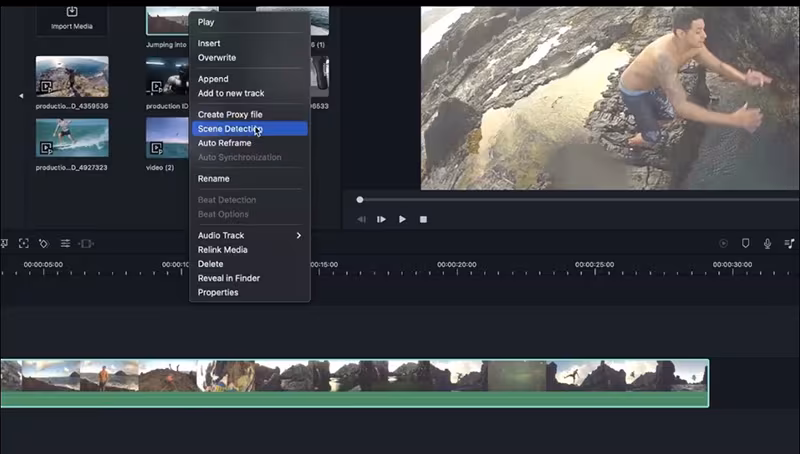The image size is (800, 454).
Task: Select the motion tracking crosshair tool
Action: [x=23, y=243]
